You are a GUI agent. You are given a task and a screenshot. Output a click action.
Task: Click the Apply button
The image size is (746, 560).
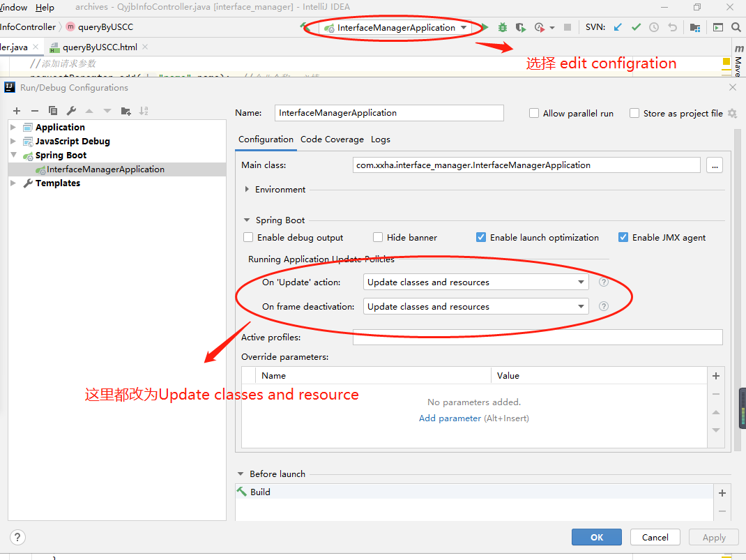[714, 537]
